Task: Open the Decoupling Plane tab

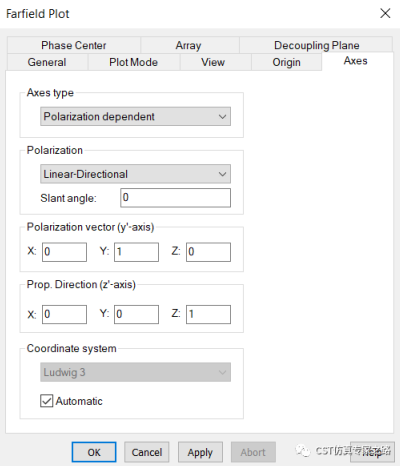Action: [x=316, y=45]
